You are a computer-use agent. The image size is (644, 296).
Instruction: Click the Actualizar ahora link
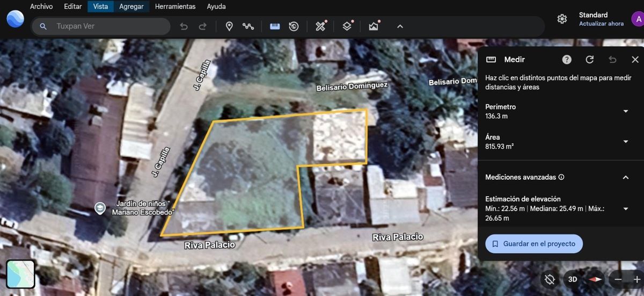pyautogui.click(x=601, y=24)
